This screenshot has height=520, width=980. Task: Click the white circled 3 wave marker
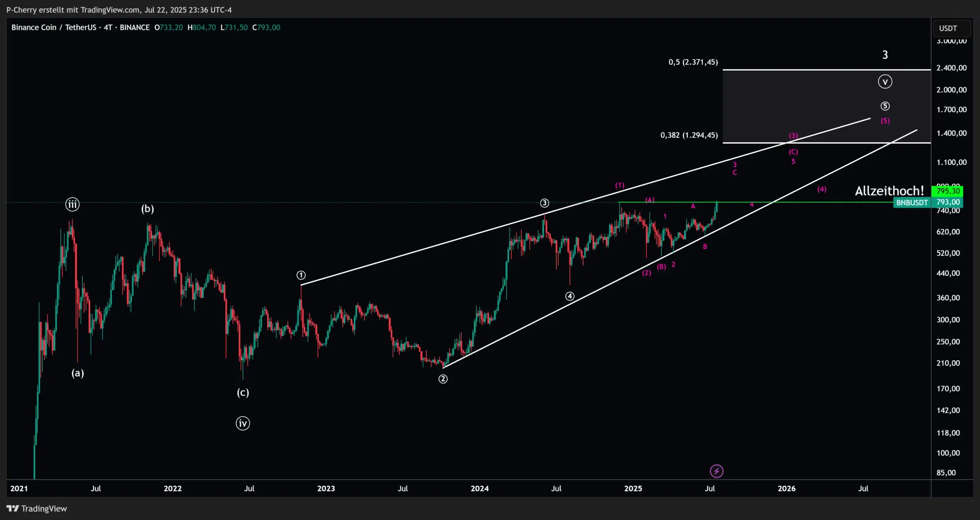[544, 203]
